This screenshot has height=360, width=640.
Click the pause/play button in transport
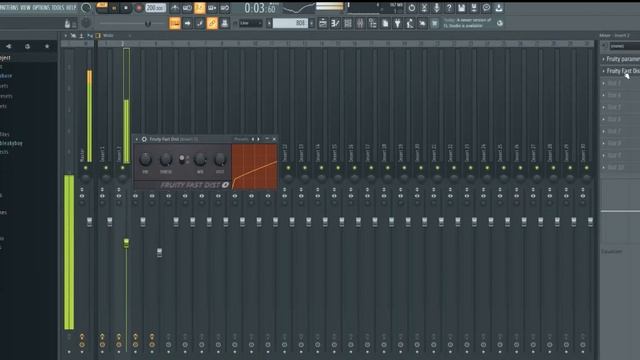coord(114,8)
